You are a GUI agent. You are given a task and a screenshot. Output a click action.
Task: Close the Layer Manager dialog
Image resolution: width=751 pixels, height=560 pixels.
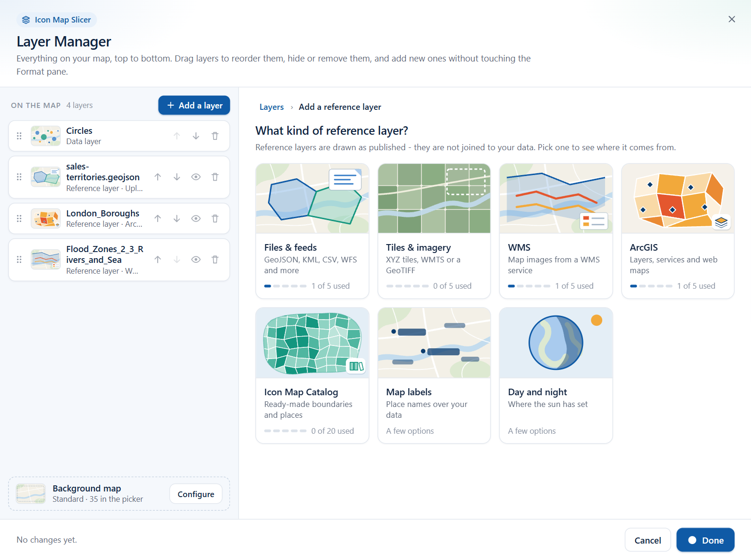coord(732,19)
